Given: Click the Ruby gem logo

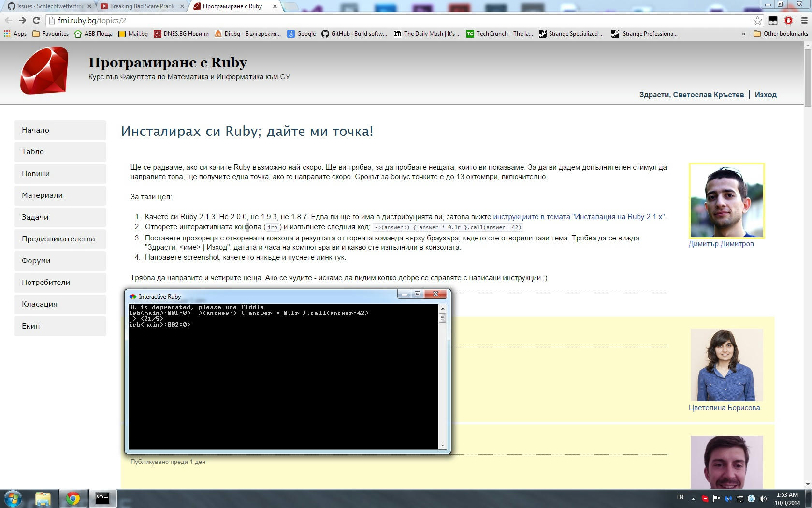Looking at the screenshot, I should 44,71.
